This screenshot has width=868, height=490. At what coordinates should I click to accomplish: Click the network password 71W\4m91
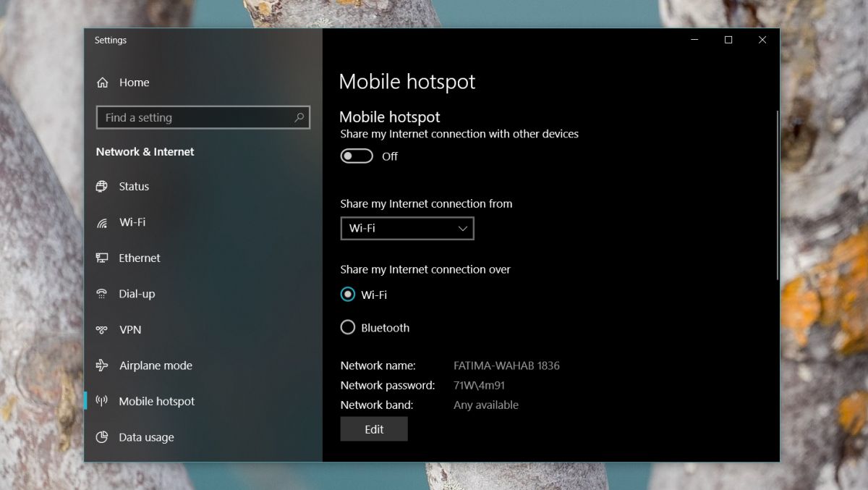(x=479, y=385)
